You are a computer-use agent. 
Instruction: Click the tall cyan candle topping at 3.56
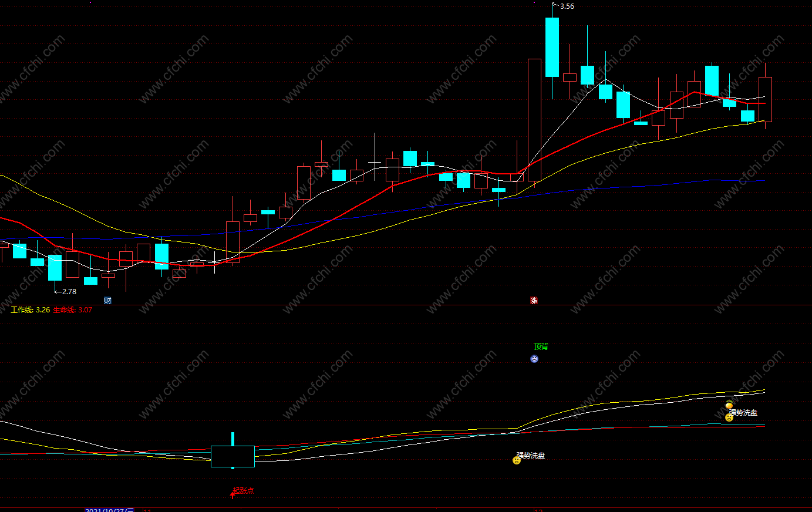coord(552,47)
